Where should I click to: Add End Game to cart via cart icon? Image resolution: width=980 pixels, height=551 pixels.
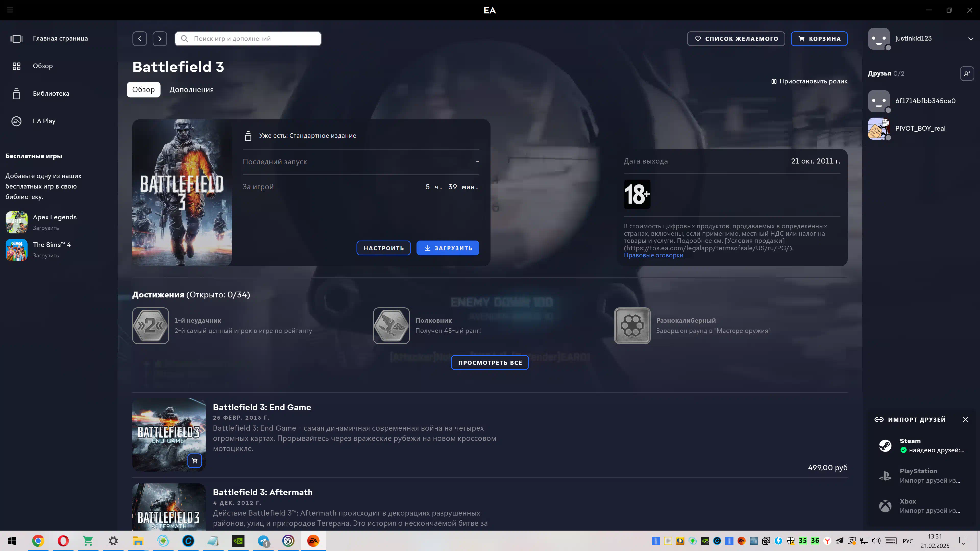pos(194,461)
